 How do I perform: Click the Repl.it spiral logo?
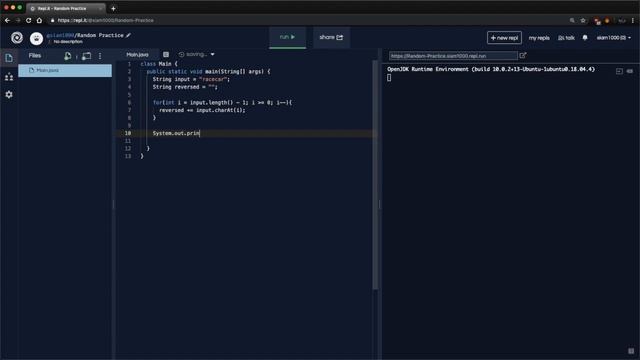[17, 38]
